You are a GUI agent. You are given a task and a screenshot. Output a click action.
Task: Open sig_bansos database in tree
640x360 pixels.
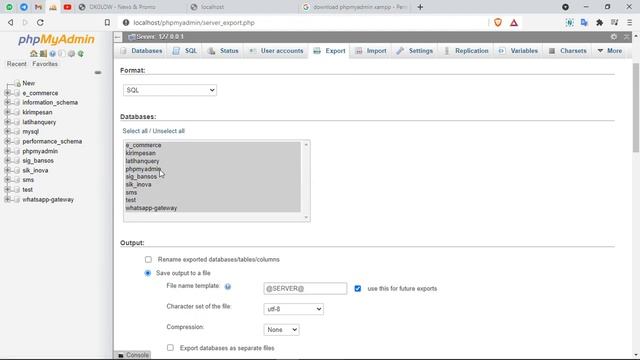tap(38, 160)
